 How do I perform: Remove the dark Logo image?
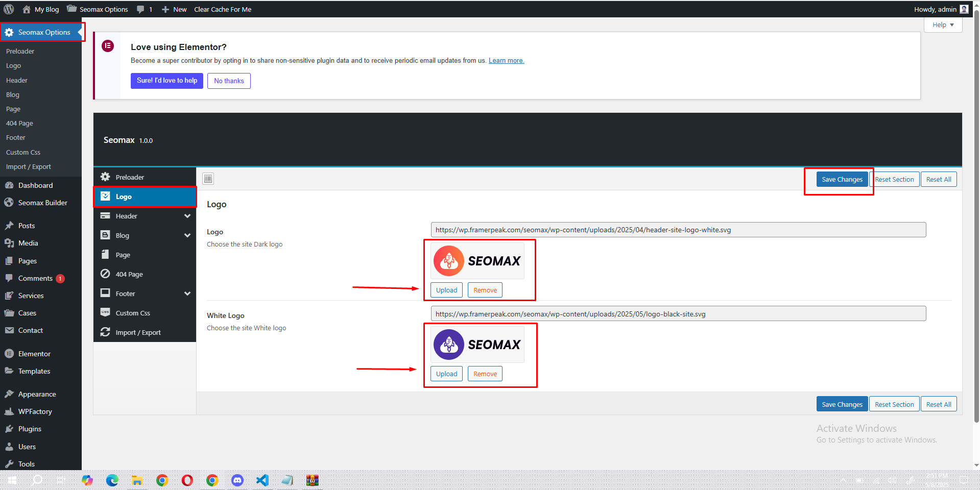[x=485, y=290]
